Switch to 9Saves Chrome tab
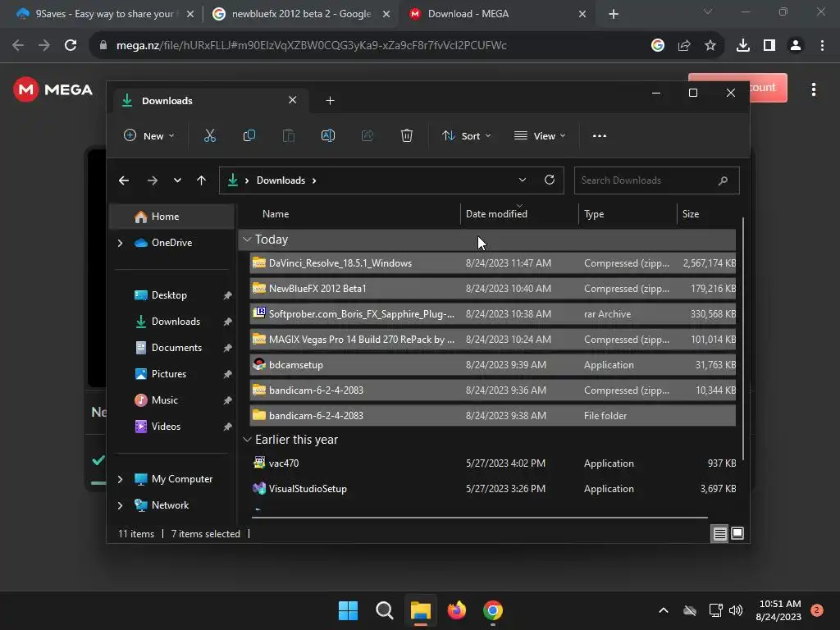 pyautogui.click(x=105, y=14)
